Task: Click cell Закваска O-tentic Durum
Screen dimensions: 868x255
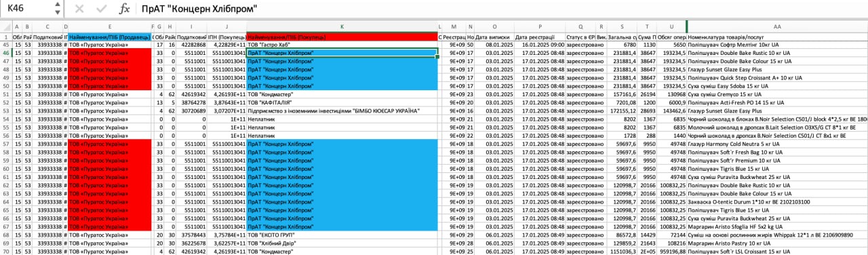Action: click(x=777, y=201)
